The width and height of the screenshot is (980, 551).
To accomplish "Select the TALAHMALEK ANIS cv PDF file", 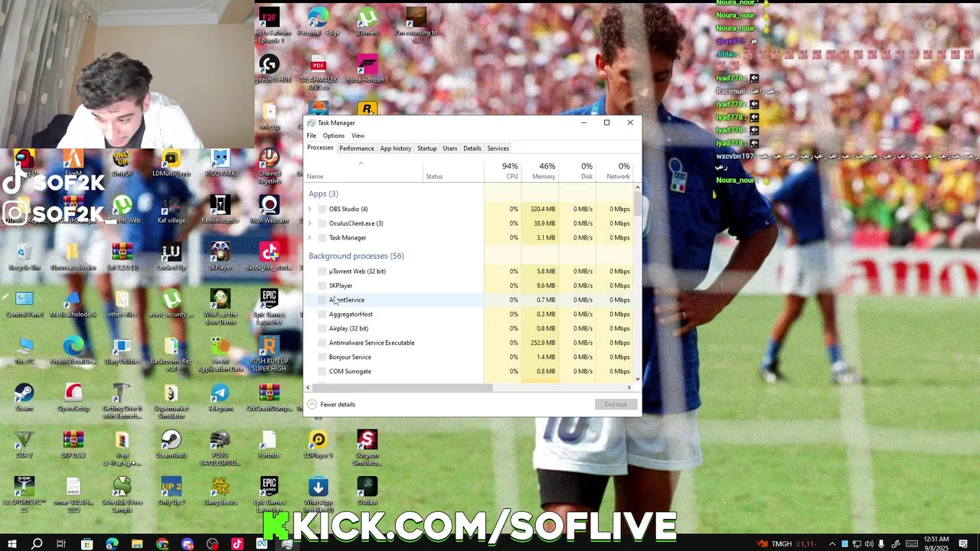I will (318, 73).
